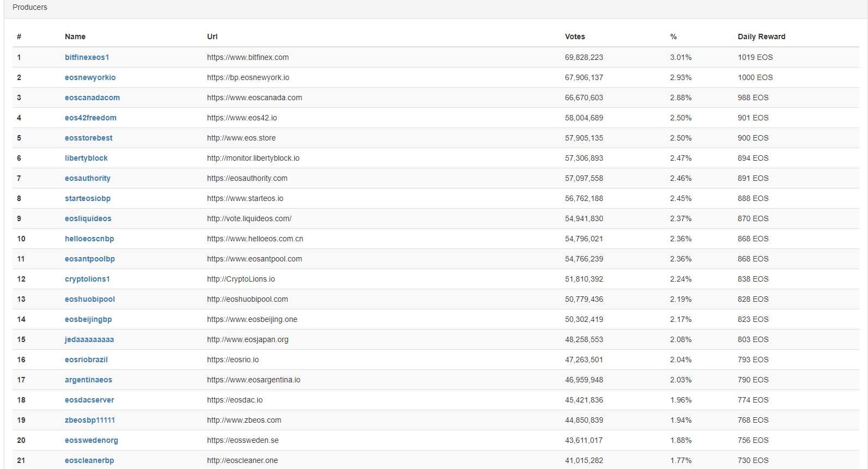Open the cryptolions1 producer page
The image size is (868, 469).
(87, 279)
